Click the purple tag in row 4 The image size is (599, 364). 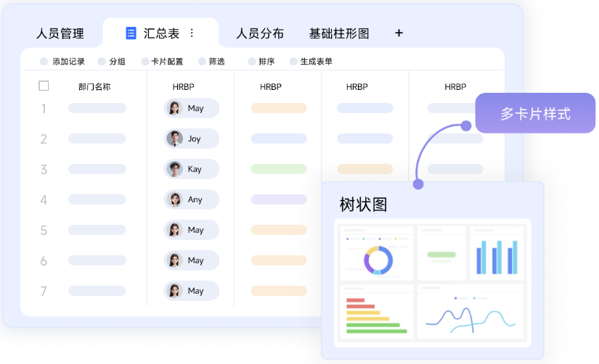(279, 199)
